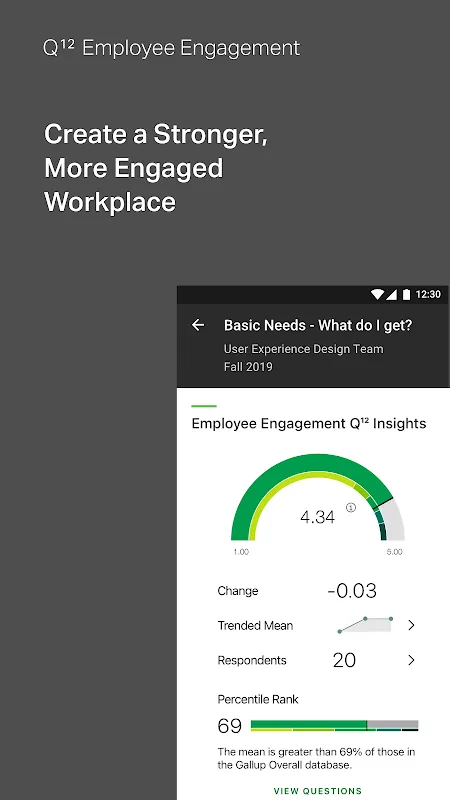Tap the Trended Mean sparkline chart
This screenshot has height=800, width=450.
pos(365,625)
